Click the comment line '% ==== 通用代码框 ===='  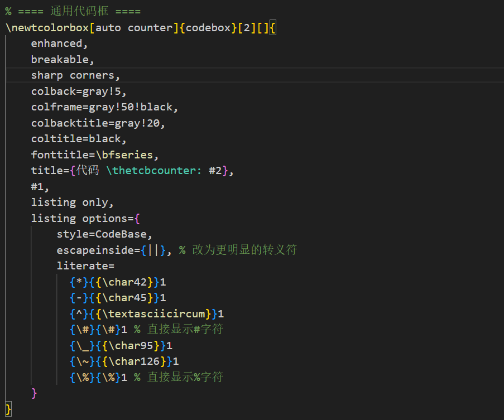click(73, 12)
